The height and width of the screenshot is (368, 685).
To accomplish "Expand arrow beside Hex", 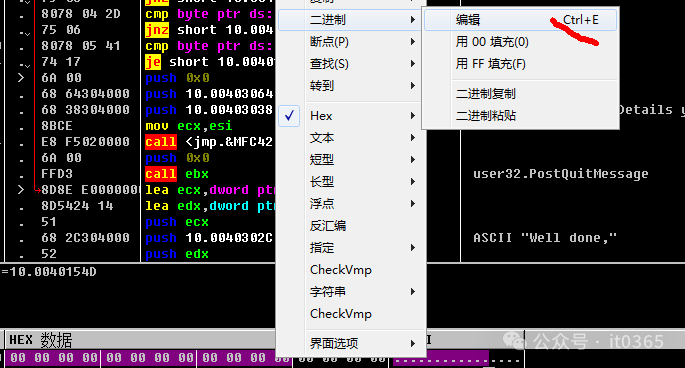I will tap(413, 116).
